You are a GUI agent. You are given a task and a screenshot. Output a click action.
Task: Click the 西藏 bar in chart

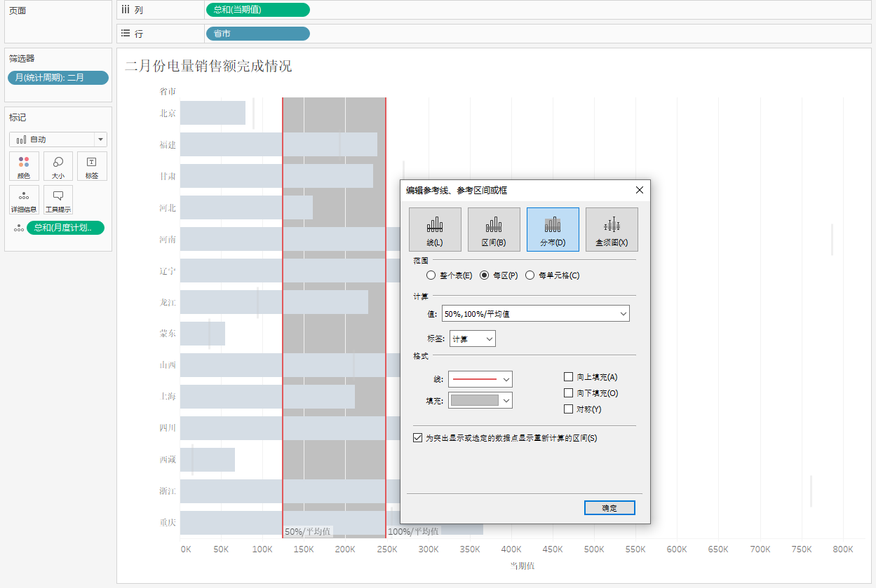[x=208, y=460]
